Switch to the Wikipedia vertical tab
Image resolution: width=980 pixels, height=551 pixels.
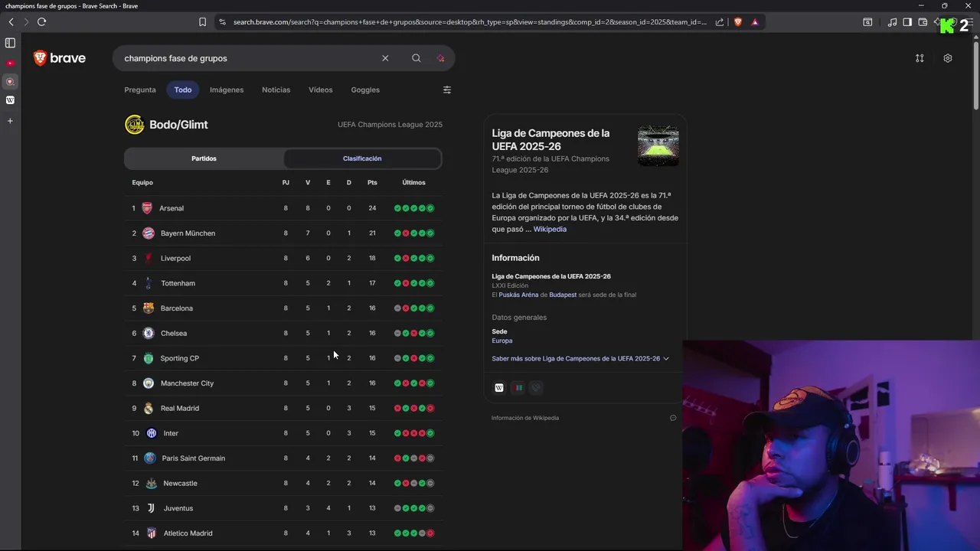pos(10,100)
